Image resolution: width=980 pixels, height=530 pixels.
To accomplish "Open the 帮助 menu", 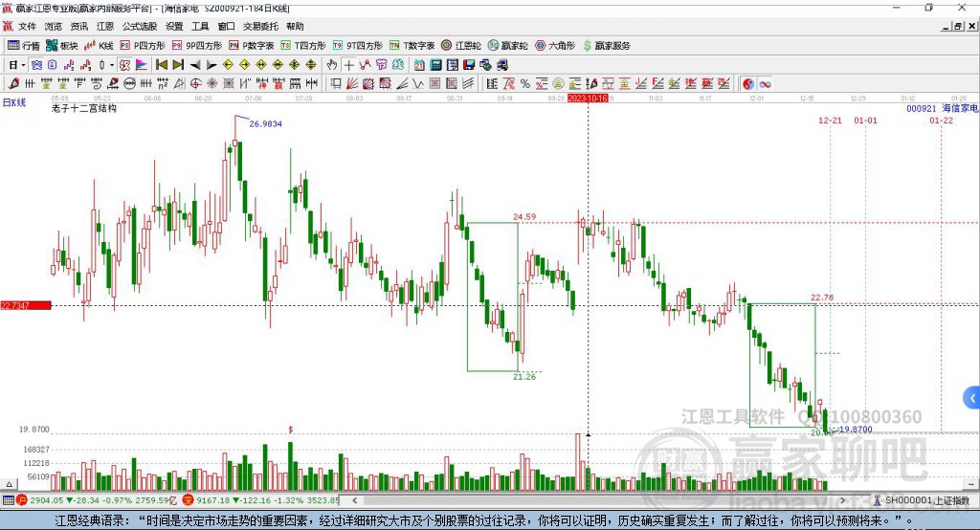I will (295, 26).
